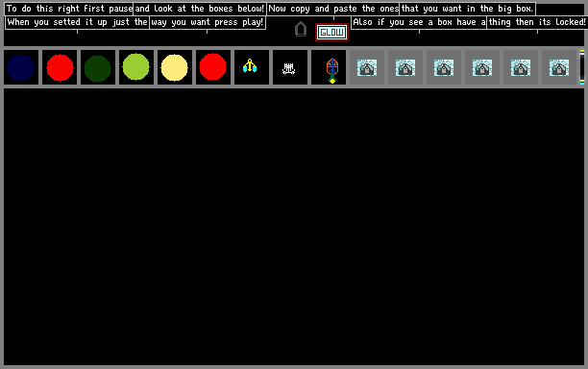Select the 'Now copy and paste the ones' text
The image size is (588, 369).
click(x=333, y=9)
